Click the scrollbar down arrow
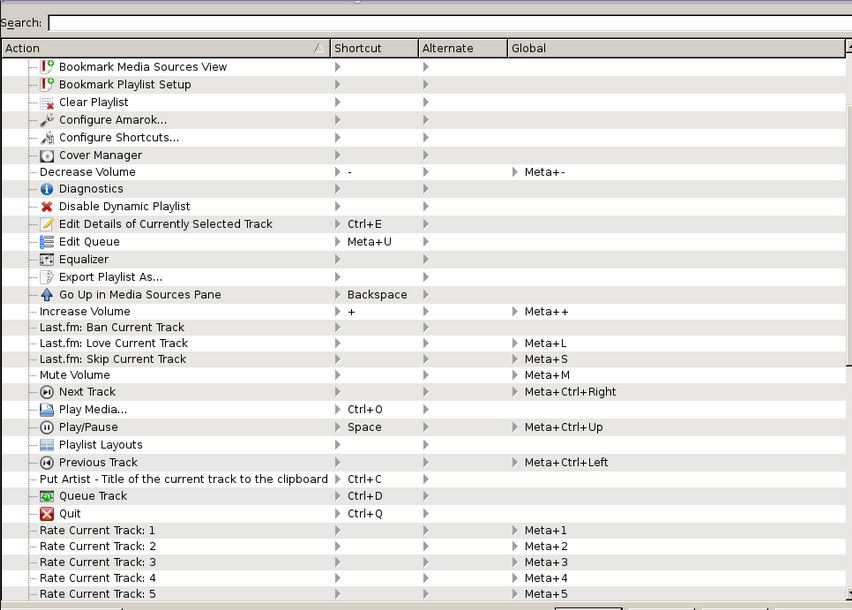Screen dimensions: 852x610 [849, 593]
